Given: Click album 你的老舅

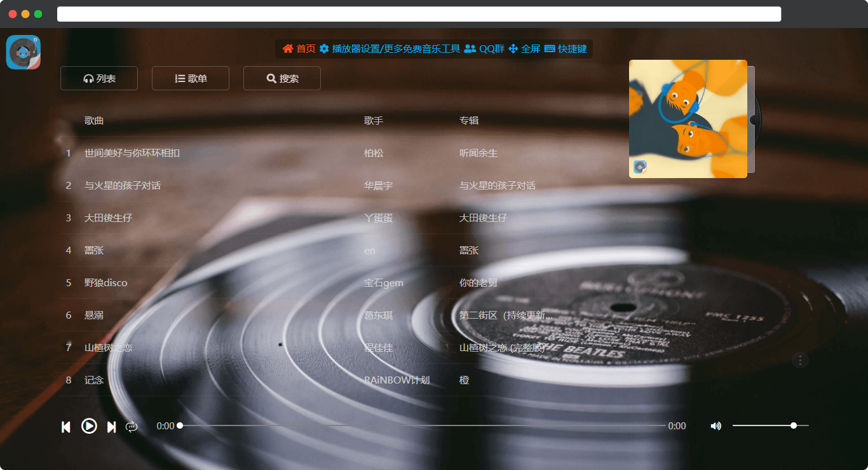Looking at the screenshot, I should (x=478, y=283).
